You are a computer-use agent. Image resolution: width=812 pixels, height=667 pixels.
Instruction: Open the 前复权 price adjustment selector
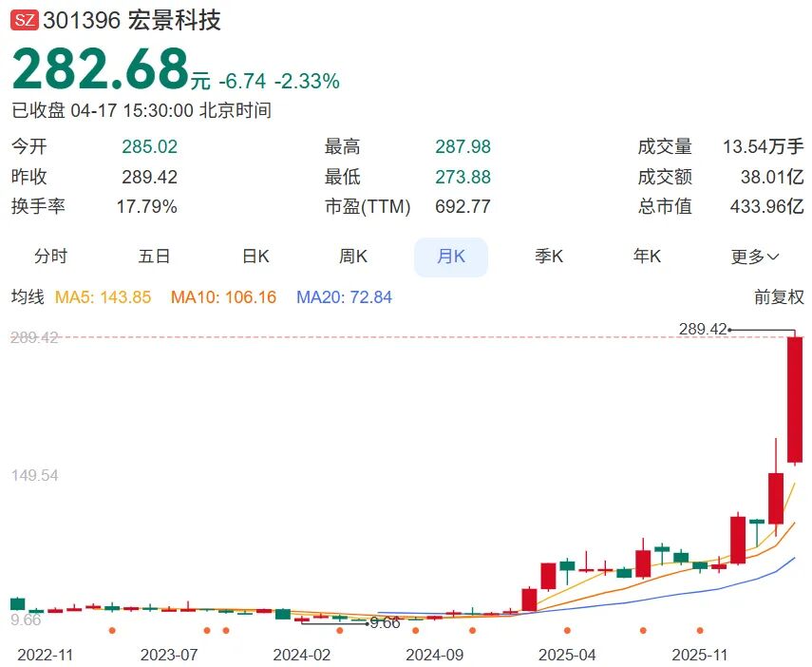[779, 297]
